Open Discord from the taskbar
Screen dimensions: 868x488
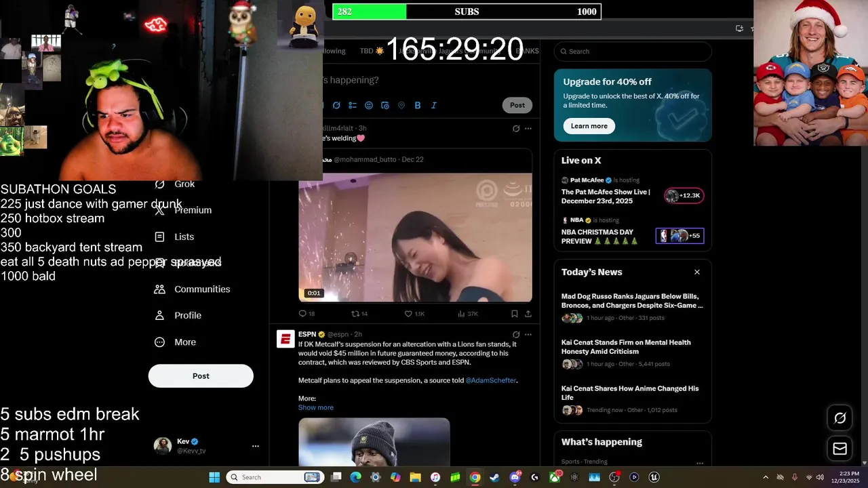point(515,477)
